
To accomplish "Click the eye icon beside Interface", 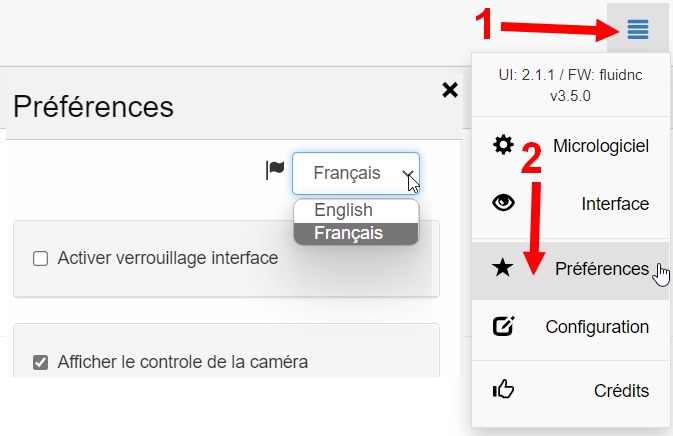I will [x=503, y=203].
